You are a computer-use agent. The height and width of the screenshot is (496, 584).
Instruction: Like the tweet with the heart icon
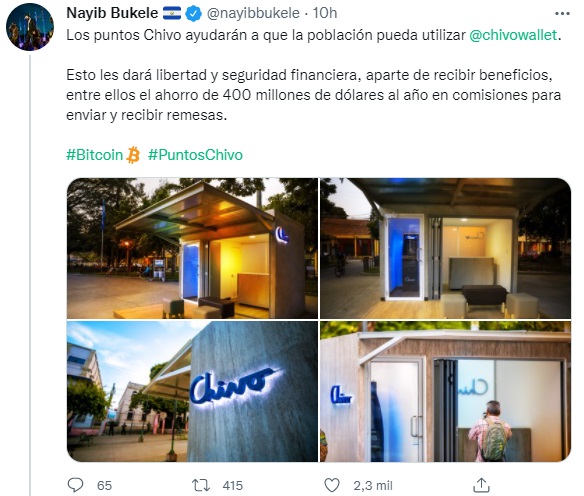pos(331,485)
